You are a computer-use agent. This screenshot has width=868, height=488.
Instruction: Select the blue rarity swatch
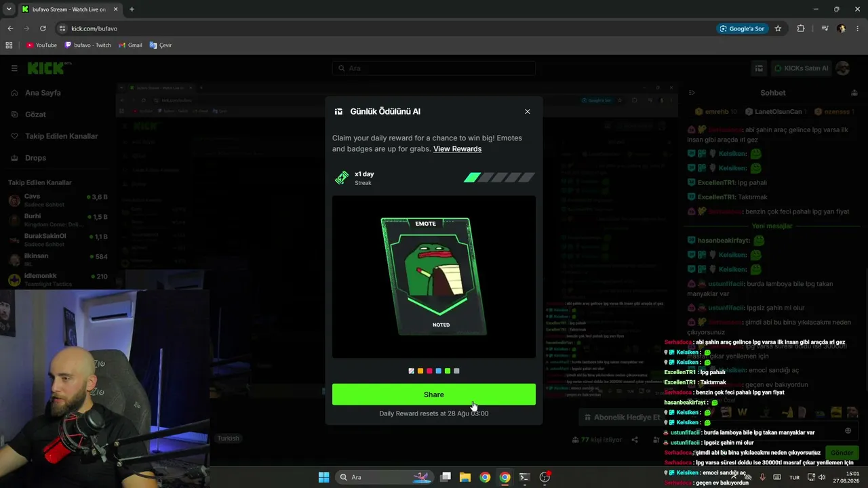(x=438, y=371)
